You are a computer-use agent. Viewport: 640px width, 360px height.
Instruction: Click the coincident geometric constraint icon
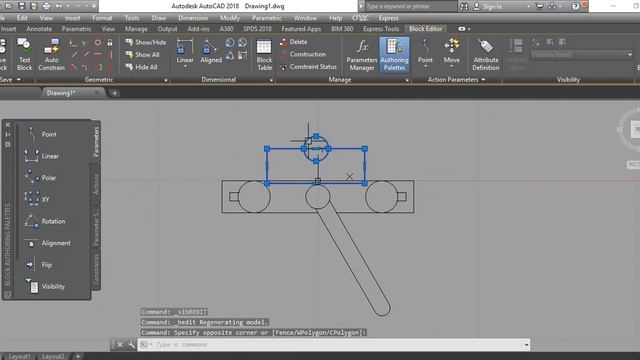(x=72, y=42)
